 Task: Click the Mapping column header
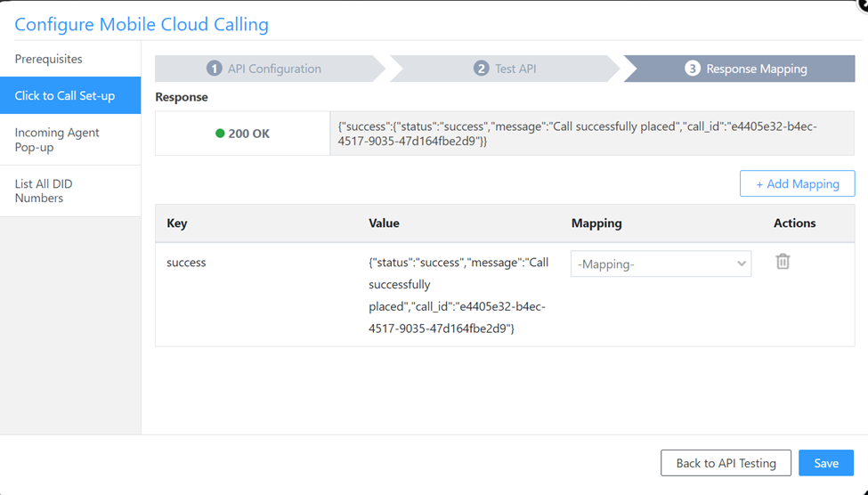coord(596,223)
